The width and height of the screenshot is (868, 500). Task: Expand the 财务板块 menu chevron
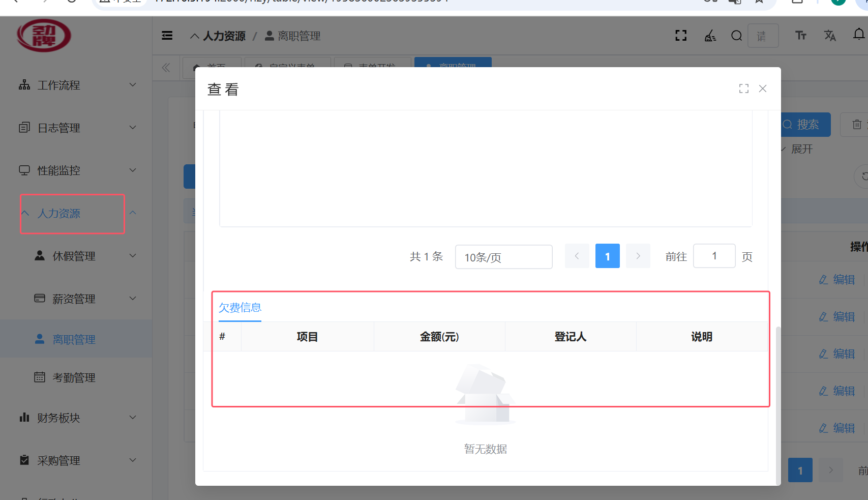133,418
